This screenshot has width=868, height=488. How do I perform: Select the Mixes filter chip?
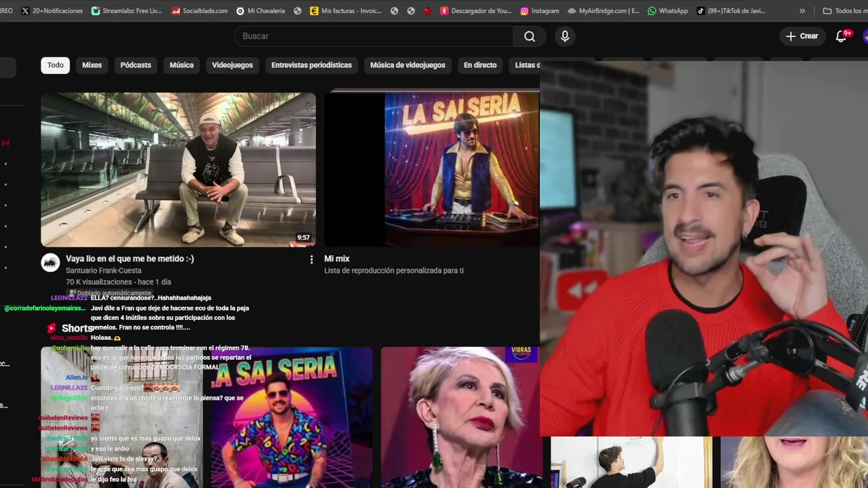(x=92, y=65)
